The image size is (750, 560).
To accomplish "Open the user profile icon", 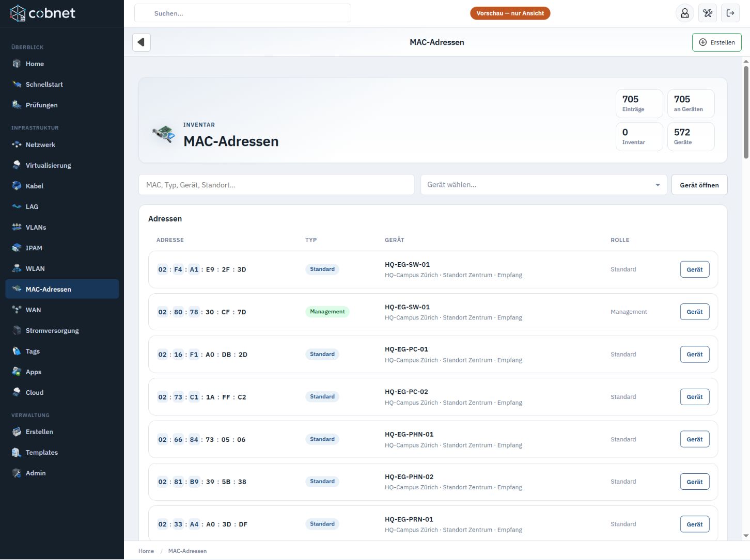I will [685, 13].
